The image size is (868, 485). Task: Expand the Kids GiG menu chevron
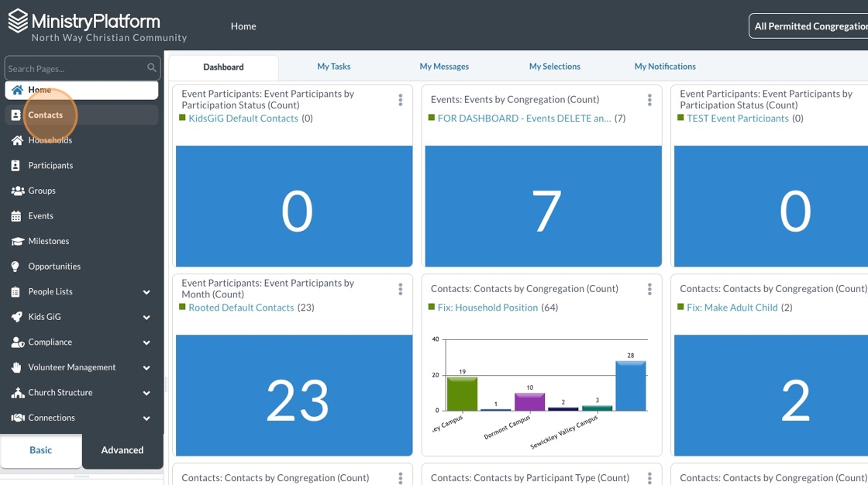tap(146, 317)
